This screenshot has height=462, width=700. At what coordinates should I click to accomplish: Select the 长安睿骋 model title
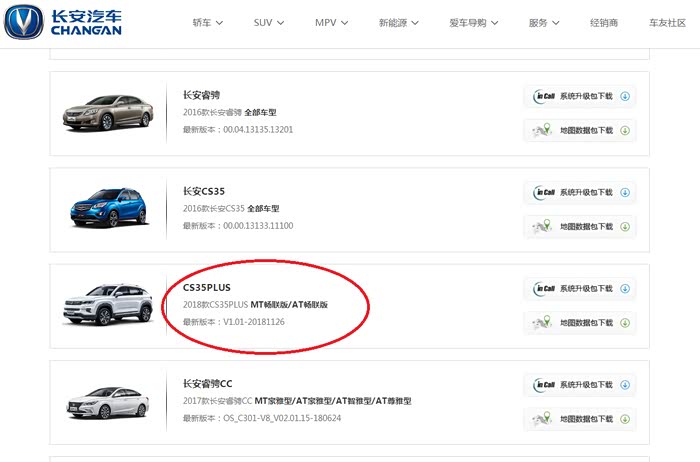201,95
